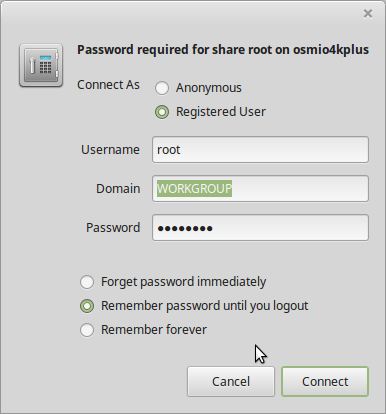This screenshot has height=414, width=386.
Task: Click the word root in Username
Action: click(x=169, y=150)
